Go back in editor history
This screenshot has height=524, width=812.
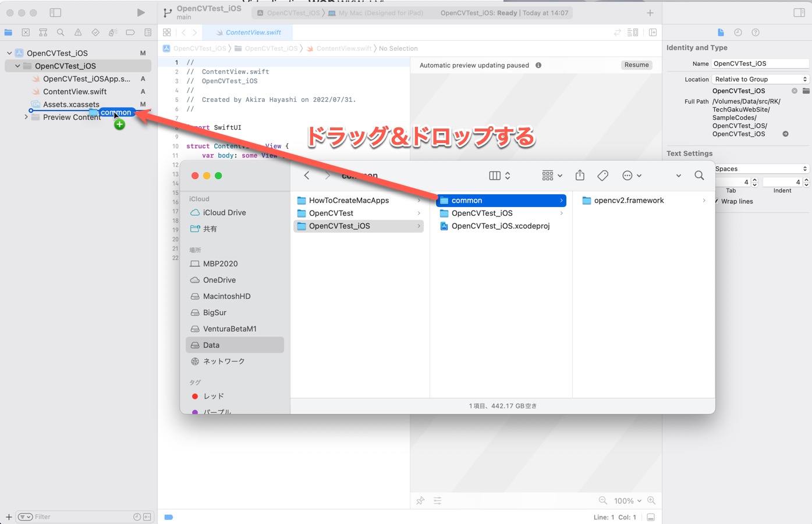(x=184, y=33)
